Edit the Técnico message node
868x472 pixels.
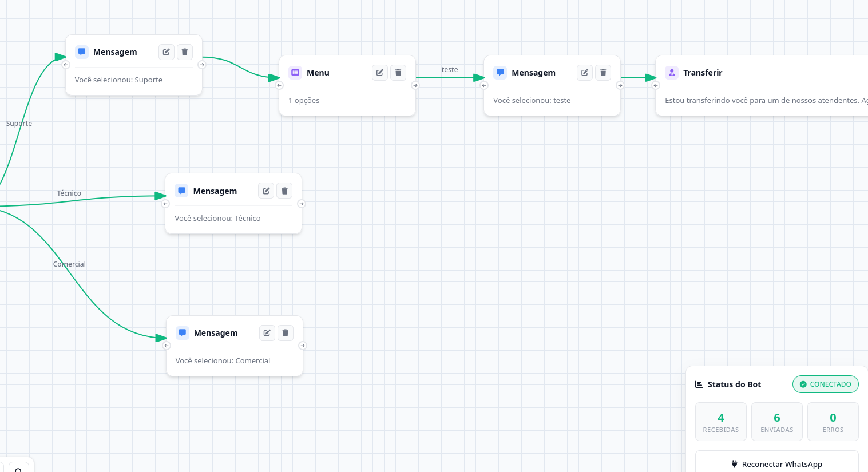click(x=265, y=191)
